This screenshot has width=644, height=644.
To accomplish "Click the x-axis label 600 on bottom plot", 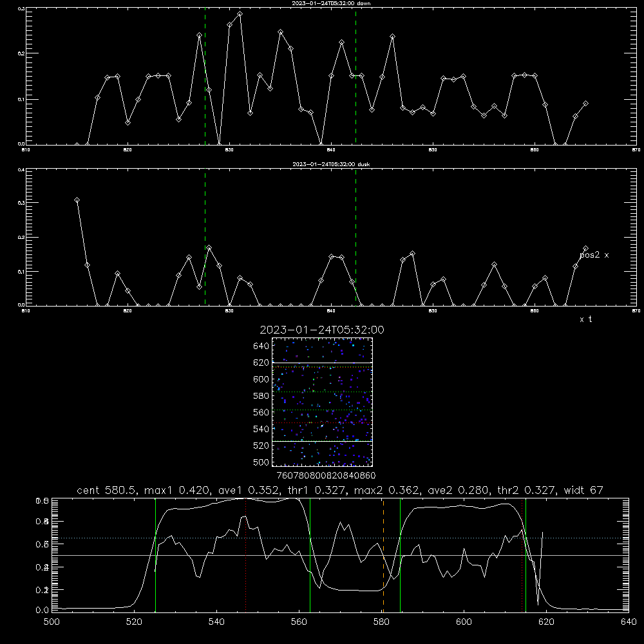I will (x=464, y=622).
